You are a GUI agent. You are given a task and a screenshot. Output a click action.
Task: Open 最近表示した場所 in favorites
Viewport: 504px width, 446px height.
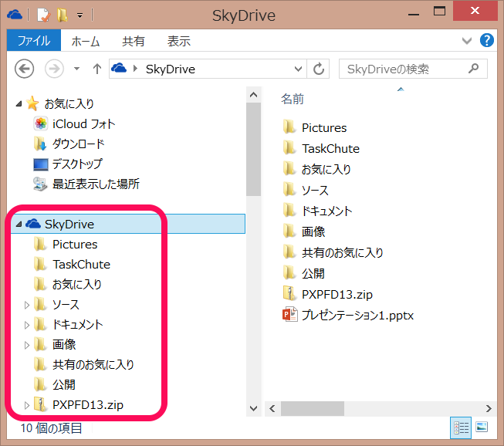coord(96,184)
